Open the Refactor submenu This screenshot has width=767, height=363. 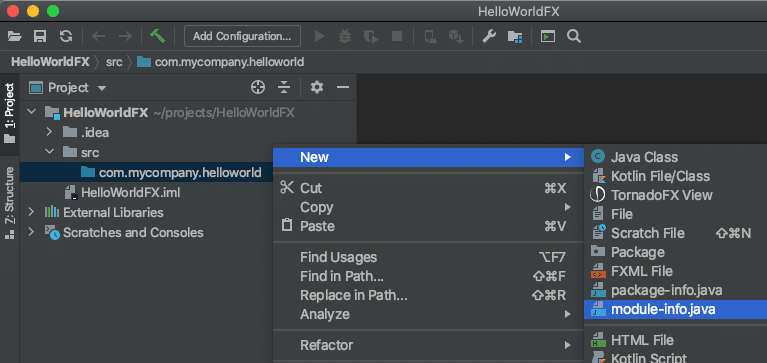pyautogui.click(x=428, y=345)
